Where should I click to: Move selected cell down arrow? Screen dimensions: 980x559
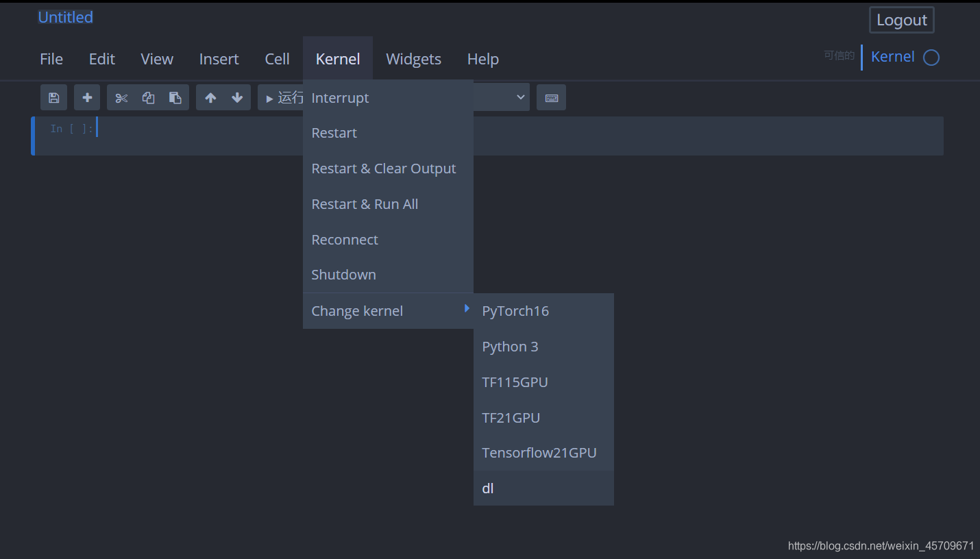click(237, 97)
